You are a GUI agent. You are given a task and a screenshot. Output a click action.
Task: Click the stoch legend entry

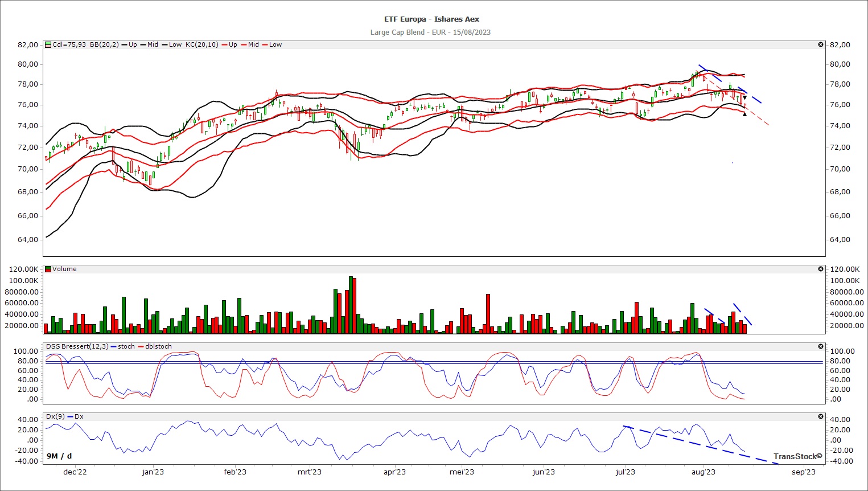point(126,346)
